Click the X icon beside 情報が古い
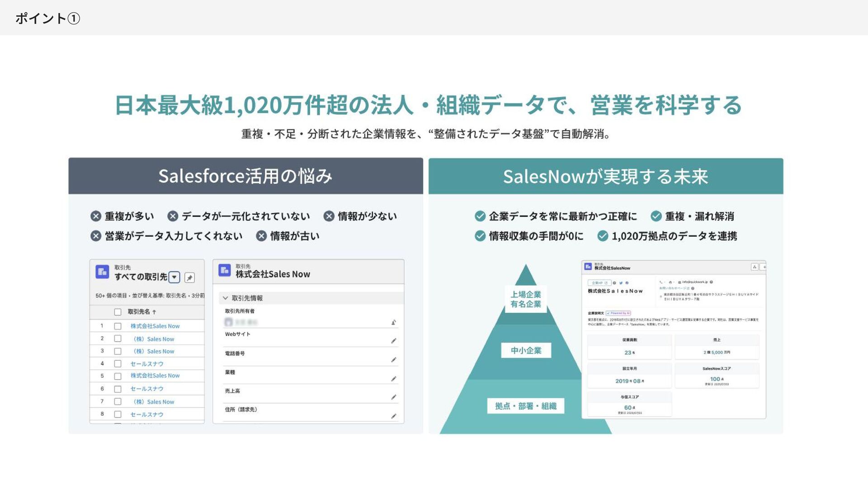868x488 pixels. coord(261,236)
